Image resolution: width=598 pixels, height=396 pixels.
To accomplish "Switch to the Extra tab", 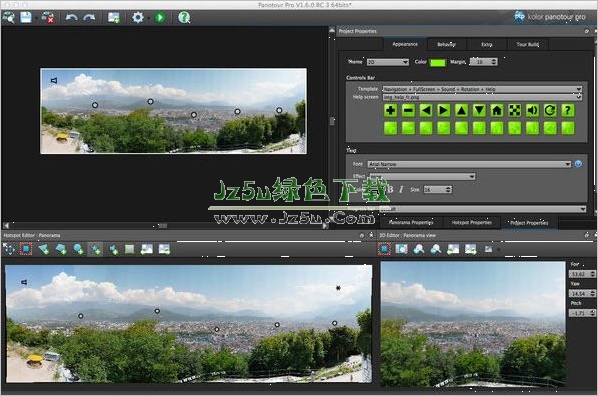I will tap(487, 45).
